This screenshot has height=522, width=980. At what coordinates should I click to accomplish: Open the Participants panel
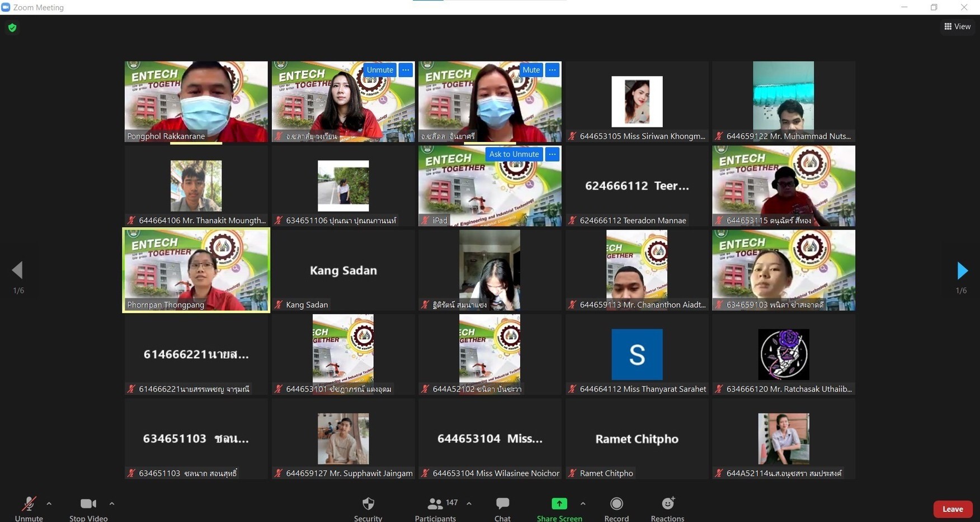pos(435,504)
